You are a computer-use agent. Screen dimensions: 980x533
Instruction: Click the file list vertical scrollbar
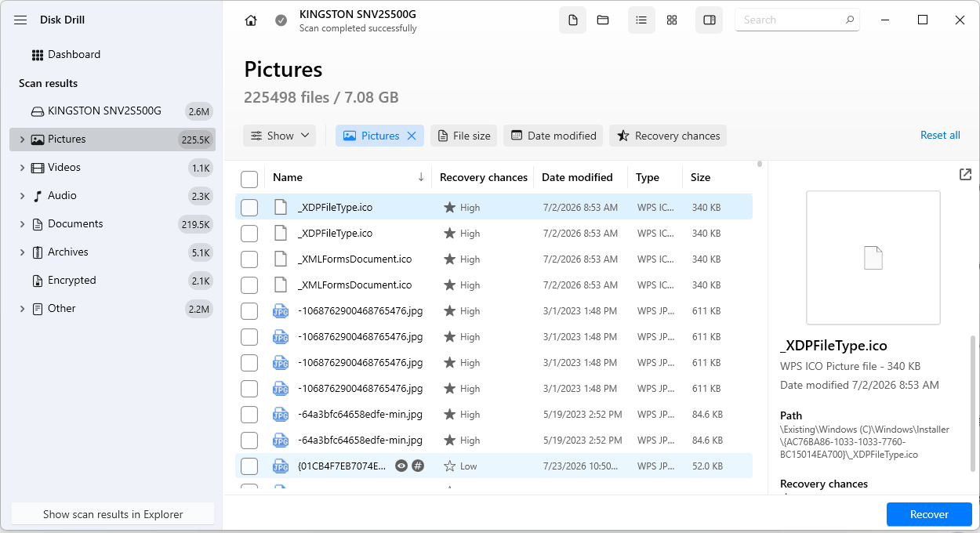759,165
